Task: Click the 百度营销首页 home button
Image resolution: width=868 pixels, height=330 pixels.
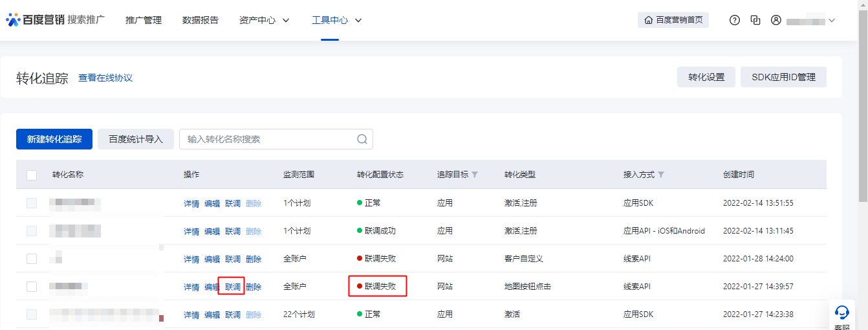Action: click(673, 20)
